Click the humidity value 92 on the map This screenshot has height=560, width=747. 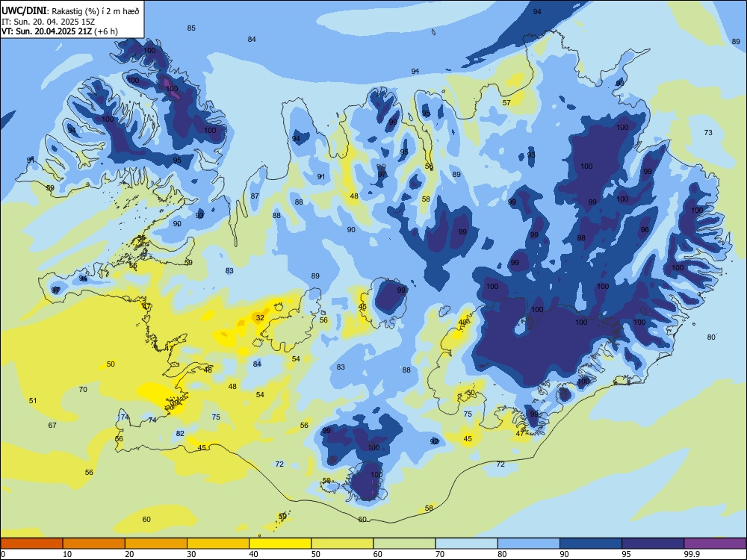point(434,441)
